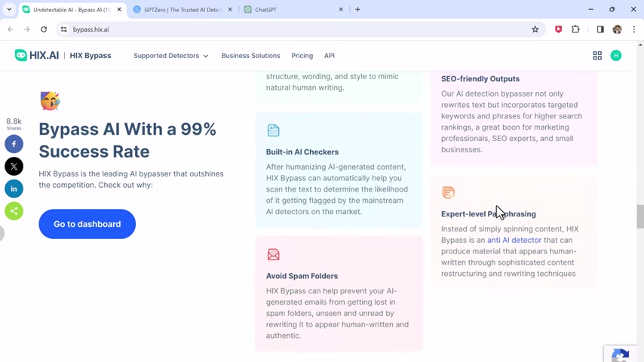Open the apps grid icon
Image resolution: width=644 pixels, height=362 pixels.
click(597, 56)
